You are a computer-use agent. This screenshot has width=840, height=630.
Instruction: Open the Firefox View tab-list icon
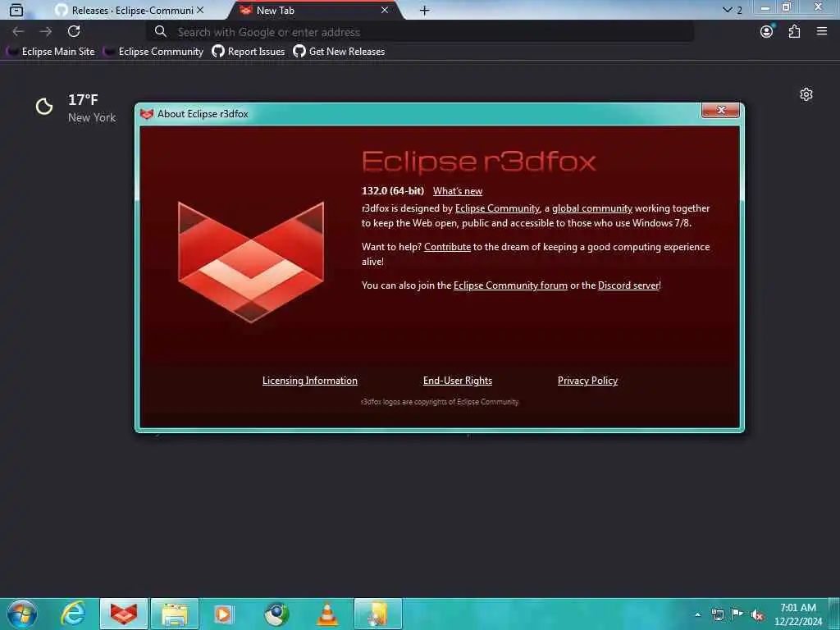tap(16, 10)
